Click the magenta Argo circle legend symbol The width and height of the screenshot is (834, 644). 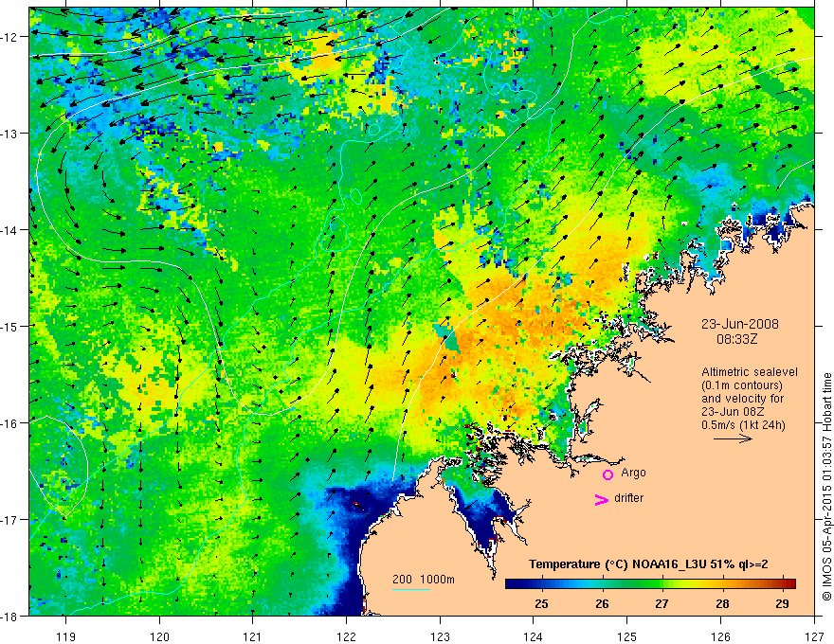click(607, 474)
